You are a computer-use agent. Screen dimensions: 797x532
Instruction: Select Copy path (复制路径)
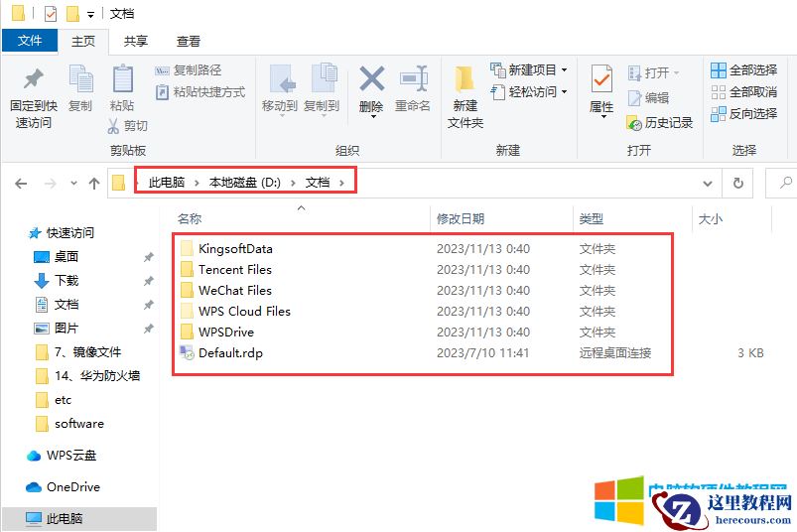(x=188, y=70)
